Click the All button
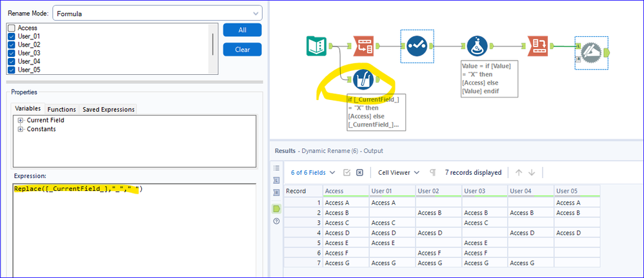 (243, 30)
